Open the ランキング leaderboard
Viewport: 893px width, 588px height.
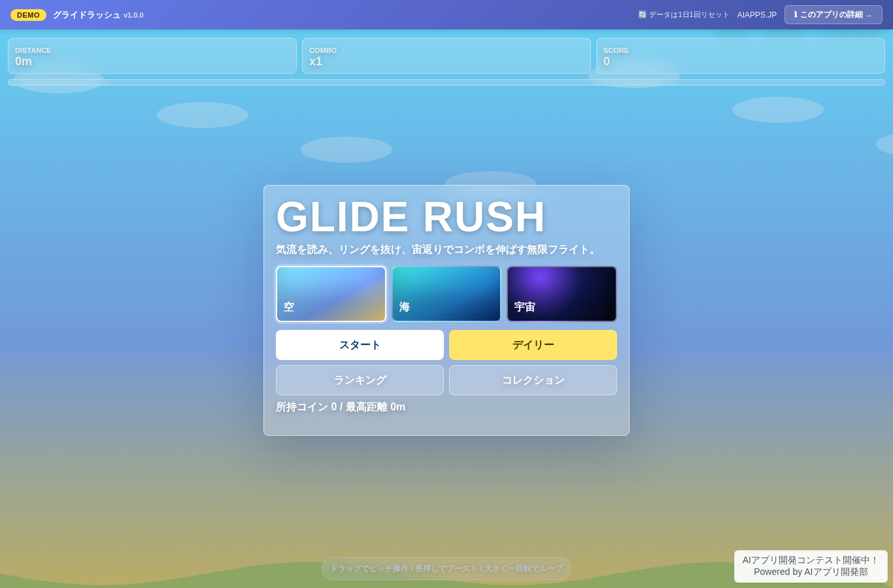coord(360,380)
